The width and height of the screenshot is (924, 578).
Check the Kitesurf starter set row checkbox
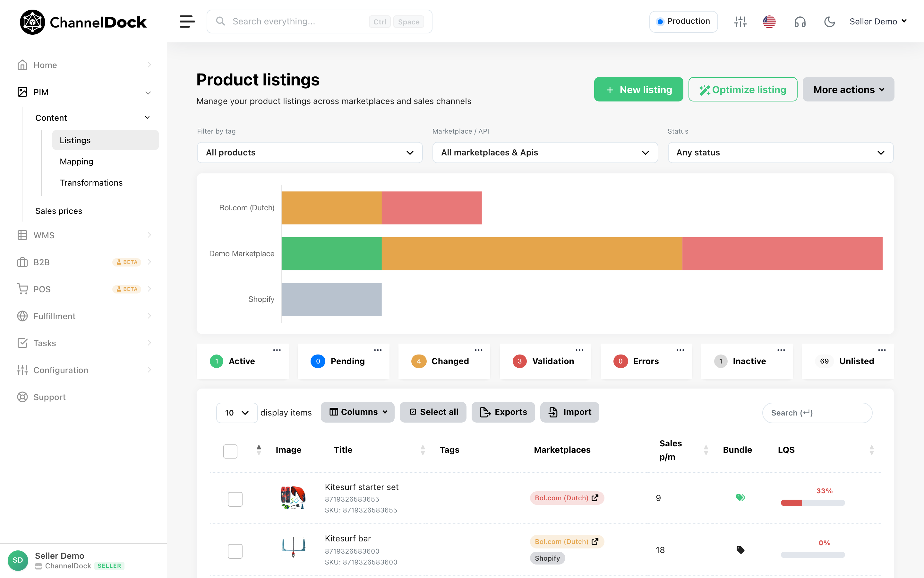pyautogui.click(x=235, y=499)
